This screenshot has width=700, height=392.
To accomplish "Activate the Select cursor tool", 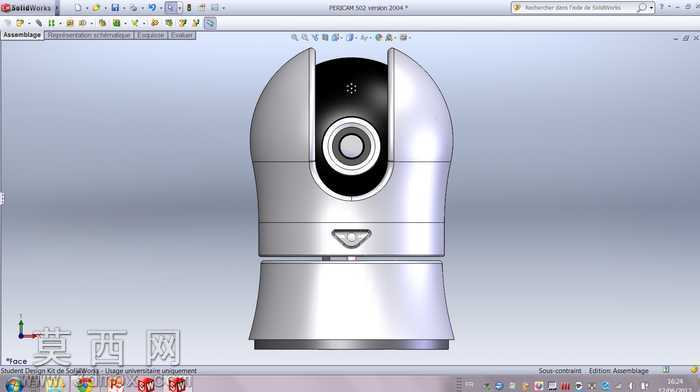I will click(171, 8).
